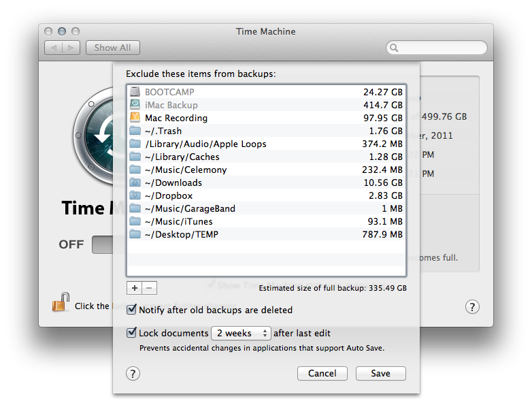532x401 pixels.
Task: Click the 499.76 GB capacity text
Action: pyautogui.click(x=444, y=116)
